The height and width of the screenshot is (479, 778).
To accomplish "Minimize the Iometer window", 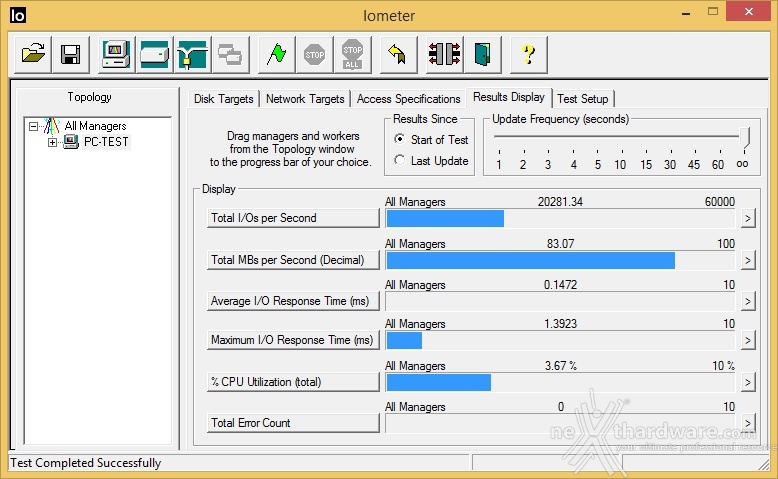I will 686,13.
